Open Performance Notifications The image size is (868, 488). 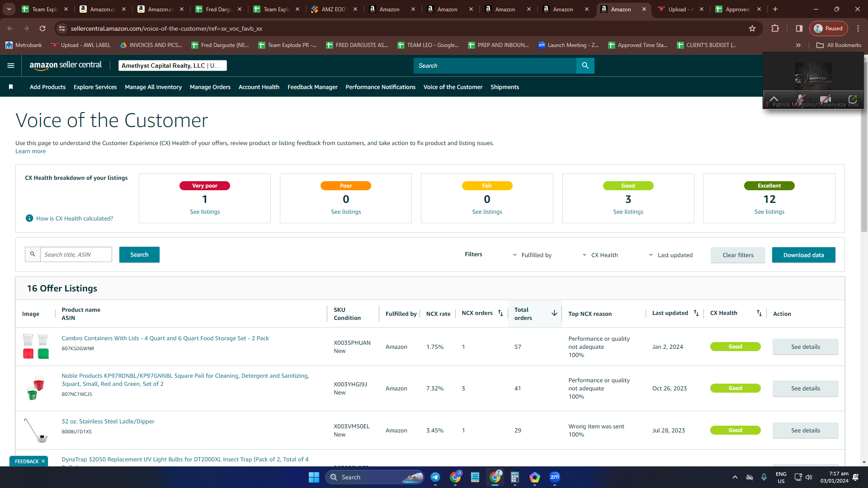pyautogui.click(x=380, y=87)
